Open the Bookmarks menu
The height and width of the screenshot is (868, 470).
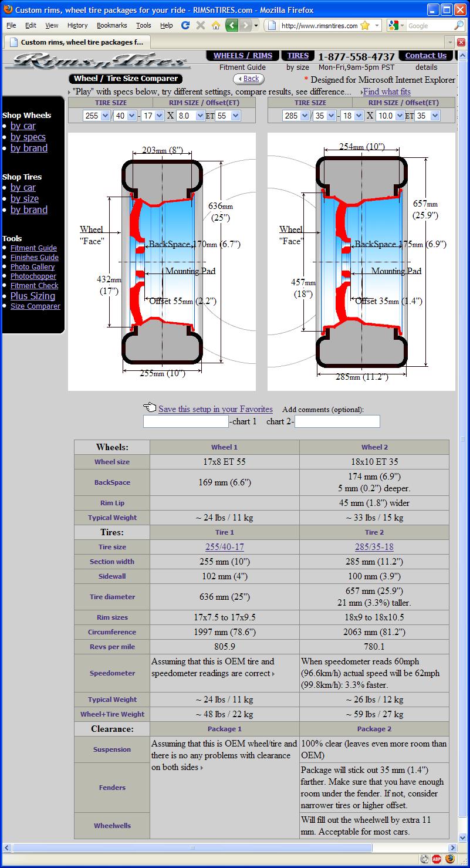click(x=111, y=25)
